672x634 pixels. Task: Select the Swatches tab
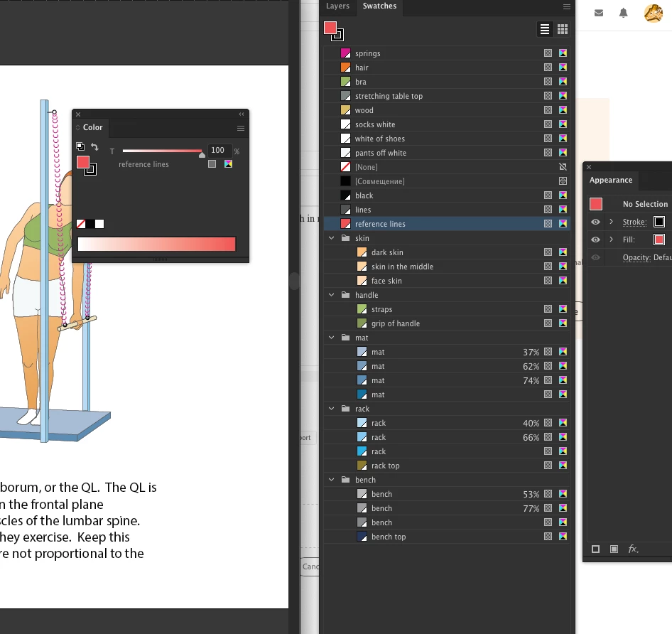[380, 6]
